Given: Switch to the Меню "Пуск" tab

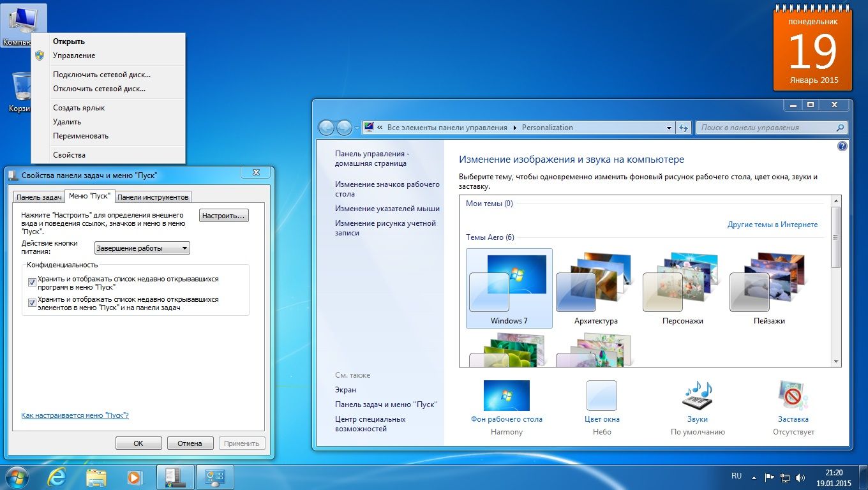Looking at the screenshot, I should (89, 196).
